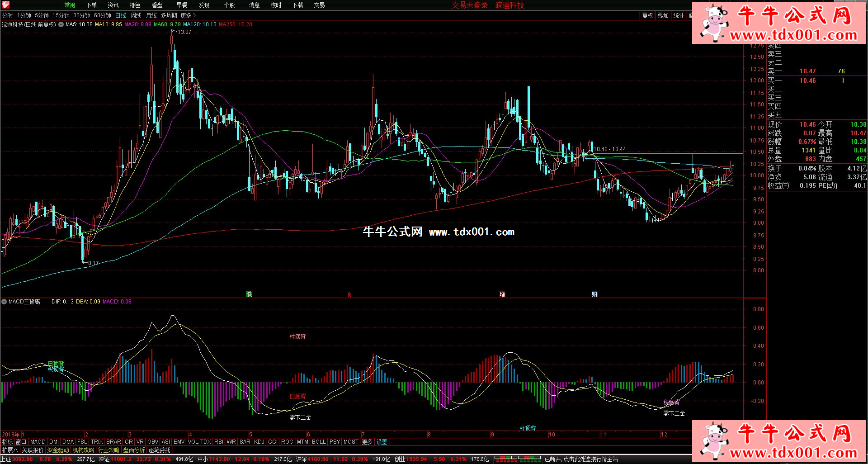
Task: Open the 交易 menu
Action: tap(319, 5)
